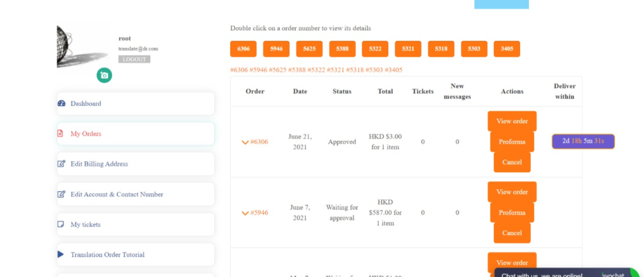This screenshot has width=644, height=277.
Task: Click the June 7, 2021 date cell
Action: tap(300, 212)
